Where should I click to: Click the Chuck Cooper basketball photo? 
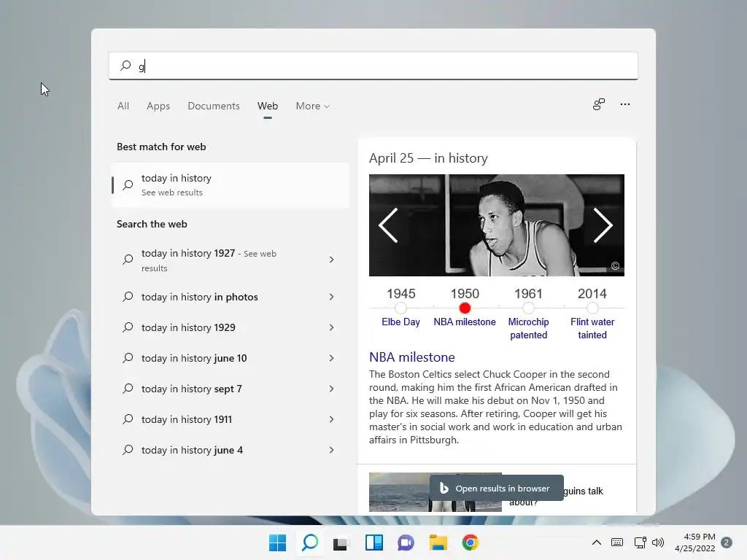[496, 225]
